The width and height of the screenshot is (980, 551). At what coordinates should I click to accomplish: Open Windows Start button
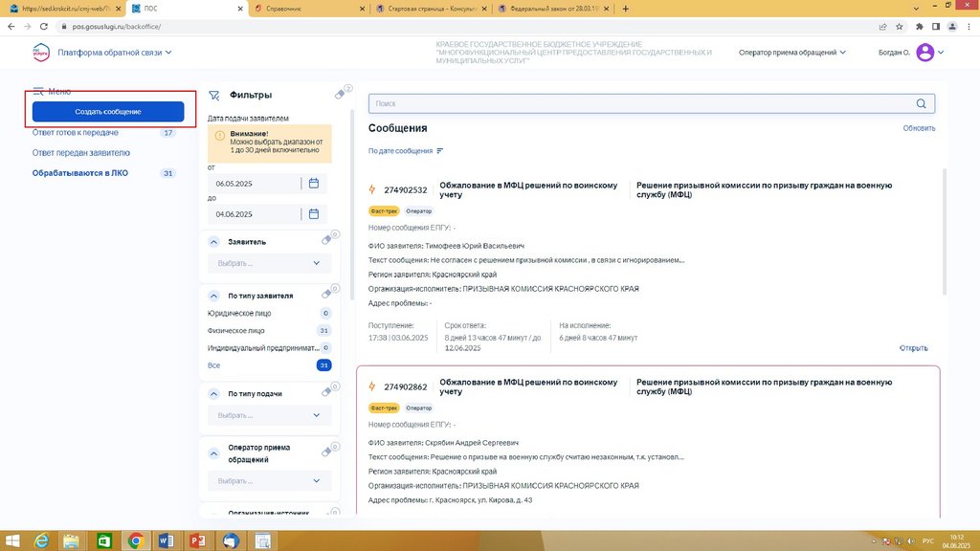(12, 540)
